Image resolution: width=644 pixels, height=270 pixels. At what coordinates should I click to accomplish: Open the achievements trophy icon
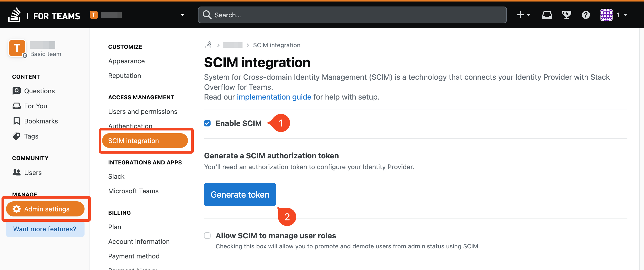pos(567,15)
